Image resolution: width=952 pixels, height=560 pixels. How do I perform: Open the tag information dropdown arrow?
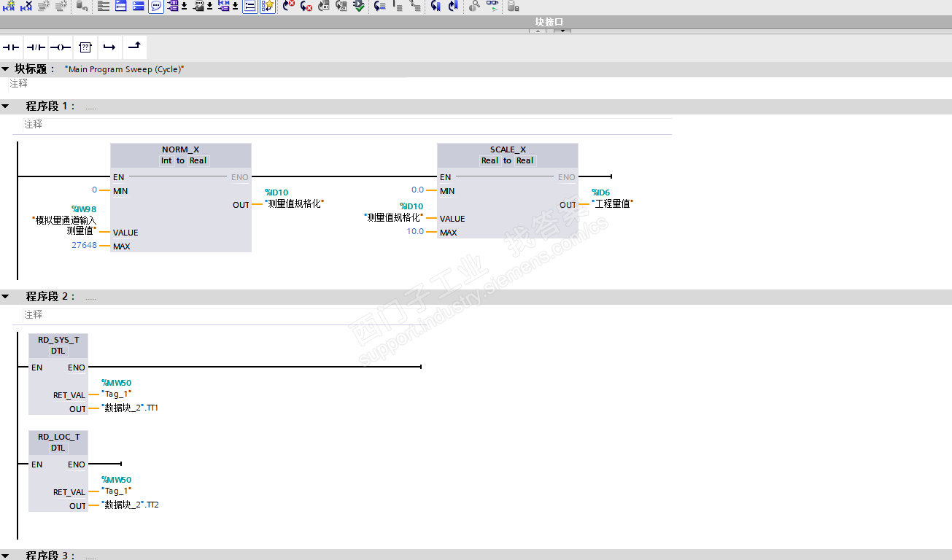[x=209, y=7]
